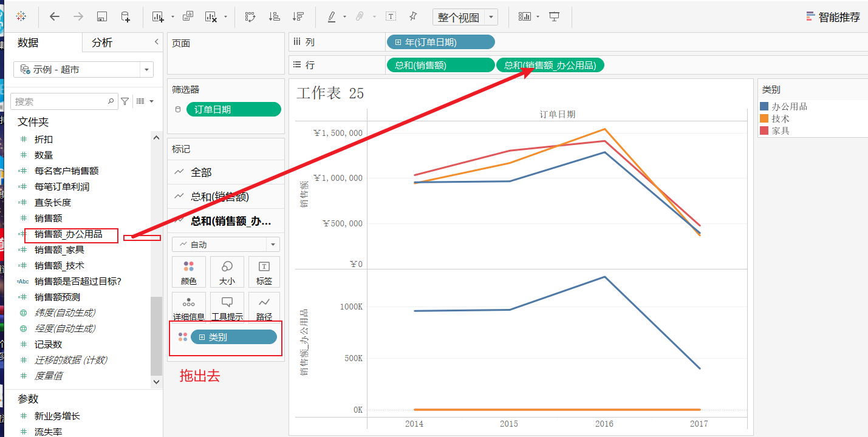Select the 数量 field
The width and height of the screenshot is (868, 437).
pos(44,155)
